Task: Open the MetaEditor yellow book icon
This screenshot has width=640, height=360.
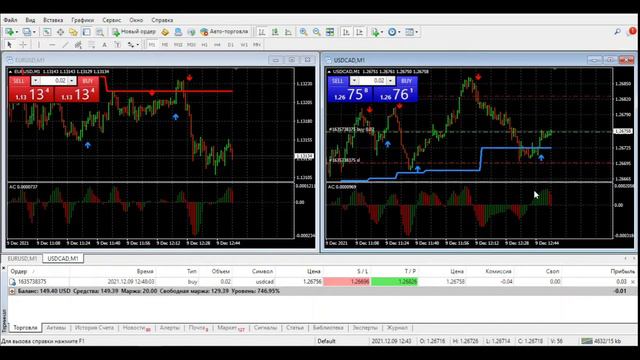Action: click(x=165, y=32)
